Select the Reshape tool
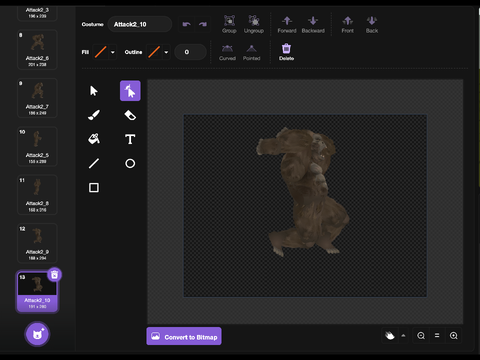Viewport: 480px width, 360px height. pos(130,91)
